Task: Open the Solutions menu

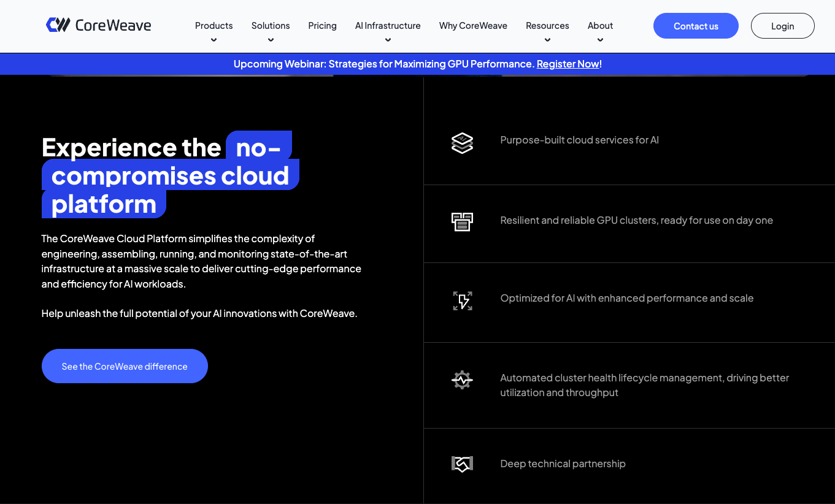Action: point(271,26)
